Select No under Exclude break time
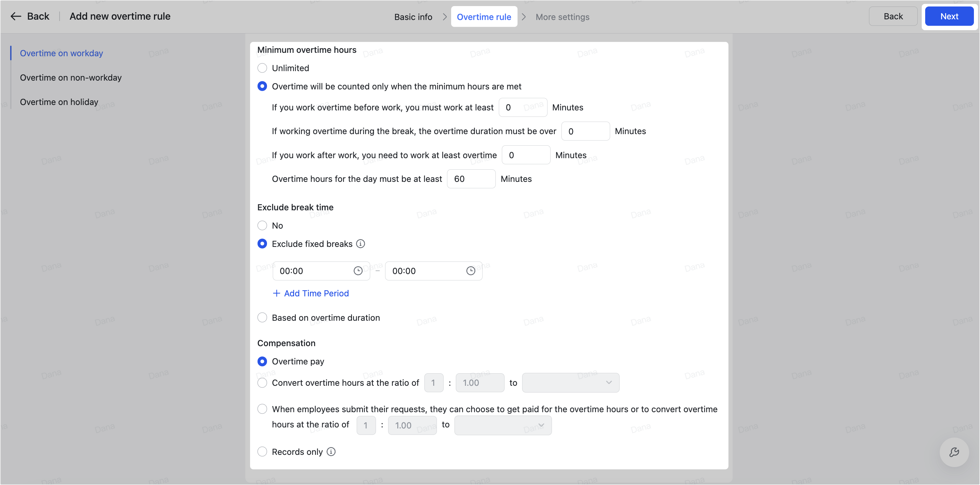Viewport: 980px width, 485px height. click(x=262, y=225)
